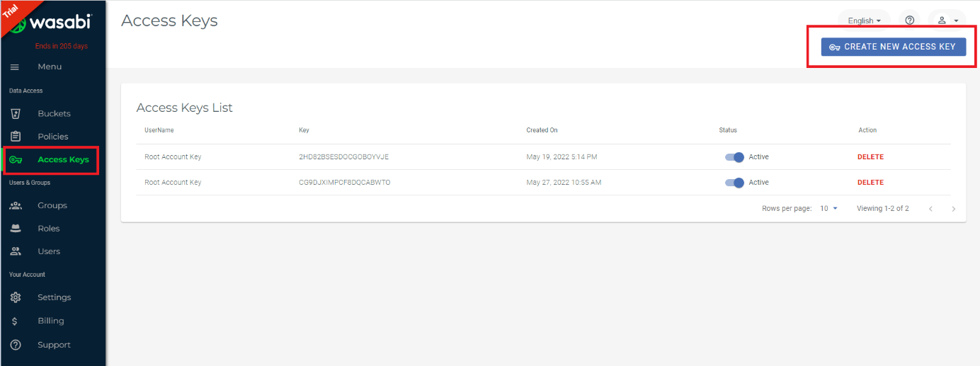Image resolution: width=980 pixels, height=366 pixels.
Task: Click the Billing dollar sign icon
Action: 15,321
